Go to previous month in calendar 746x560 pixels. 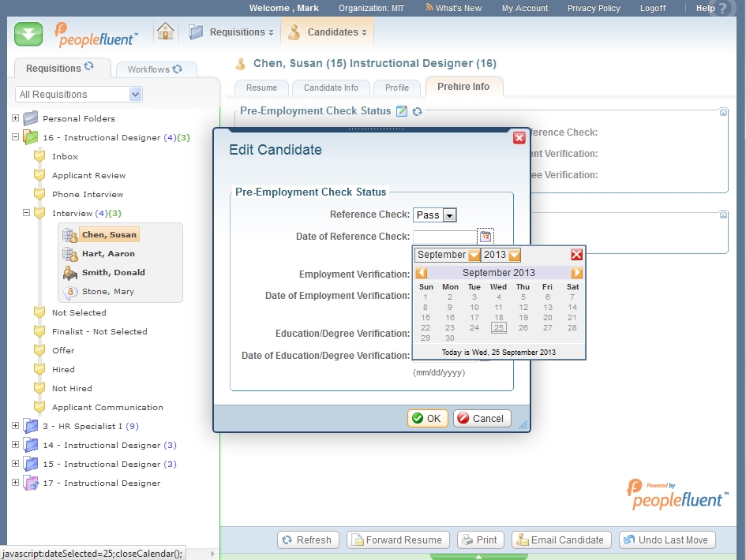(422, 273)
